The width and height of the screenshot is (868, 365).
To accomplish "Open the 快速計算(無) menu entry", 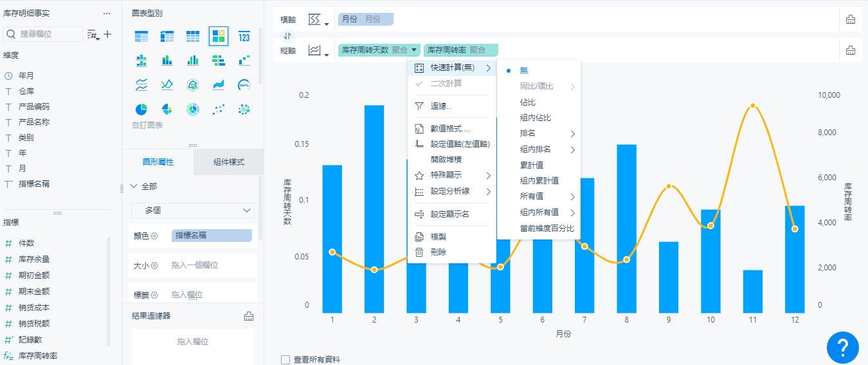I will click(x=452, y=68).
